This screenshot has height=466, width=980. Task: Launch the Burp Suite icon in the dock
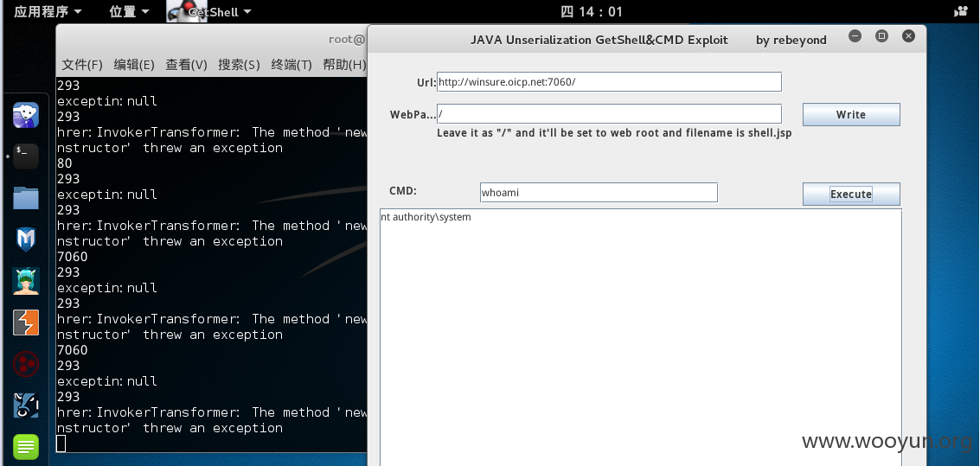click(x=26, y=322)
